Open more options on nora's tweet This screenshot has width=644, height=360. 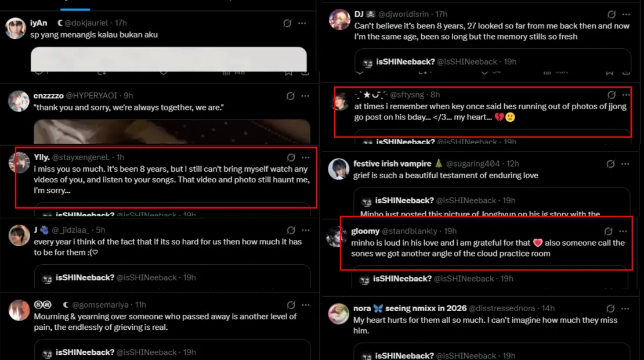click(x=625, y=309)
